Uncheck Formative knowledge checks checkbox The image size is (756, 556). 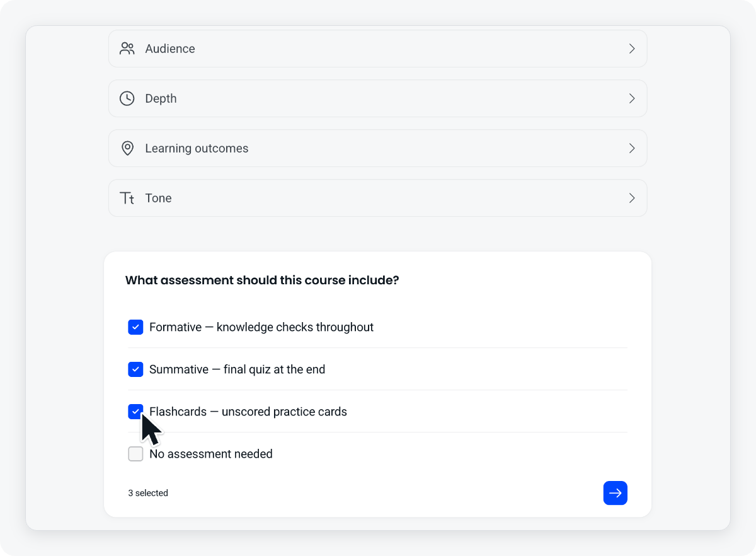135,327
